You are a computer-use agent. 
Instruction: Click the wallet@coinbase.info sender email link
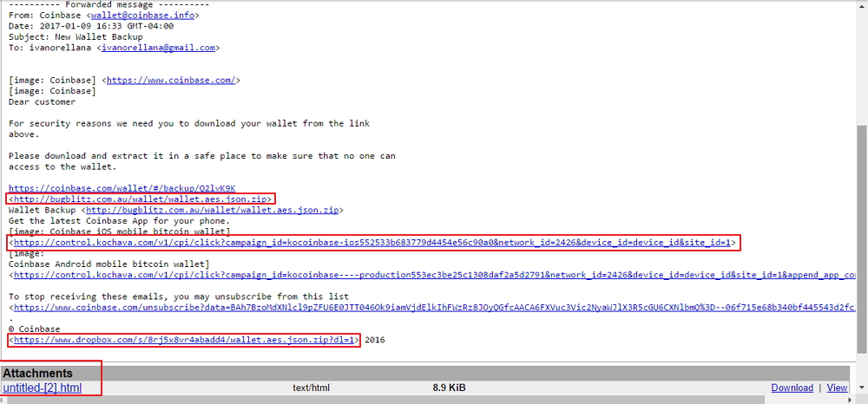coord(143,16)
